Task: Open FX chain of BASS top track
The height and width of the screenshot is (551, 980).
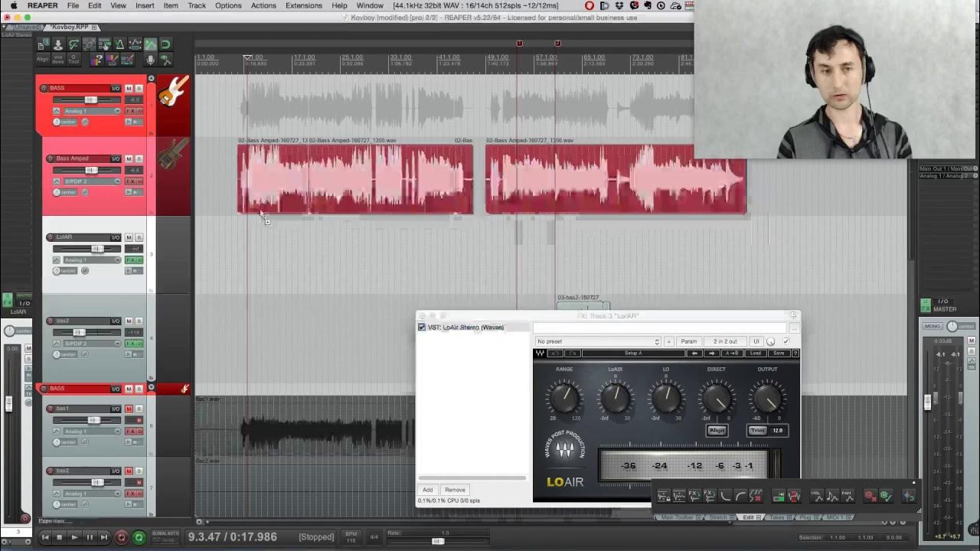Action: (132, 111)
